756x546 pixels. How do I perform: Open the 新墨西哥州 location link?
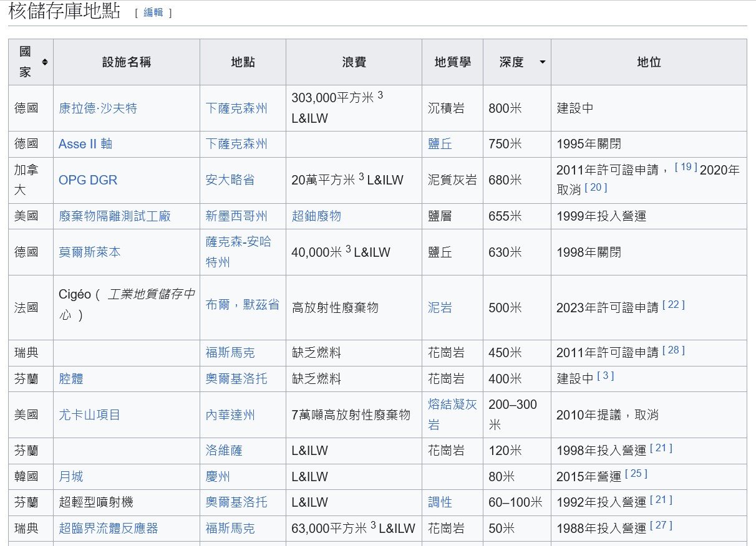coord(236,216)
